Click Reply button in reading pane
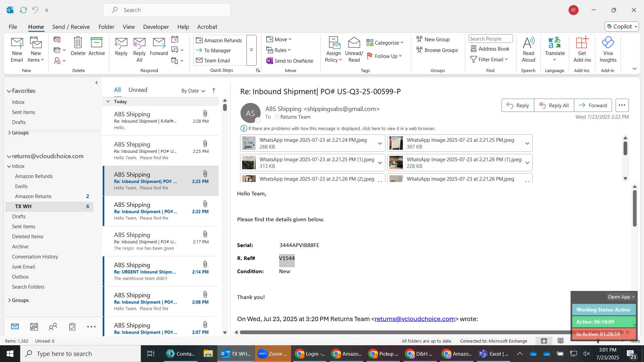This screenshot has width=644, height=362. coord(518,105)
